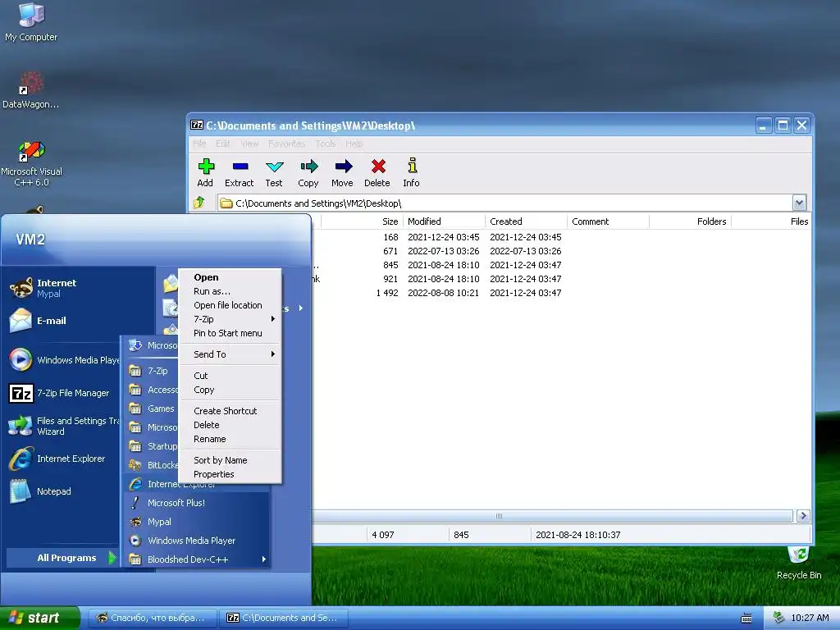Select the row with size 921

tap(561, 279)
